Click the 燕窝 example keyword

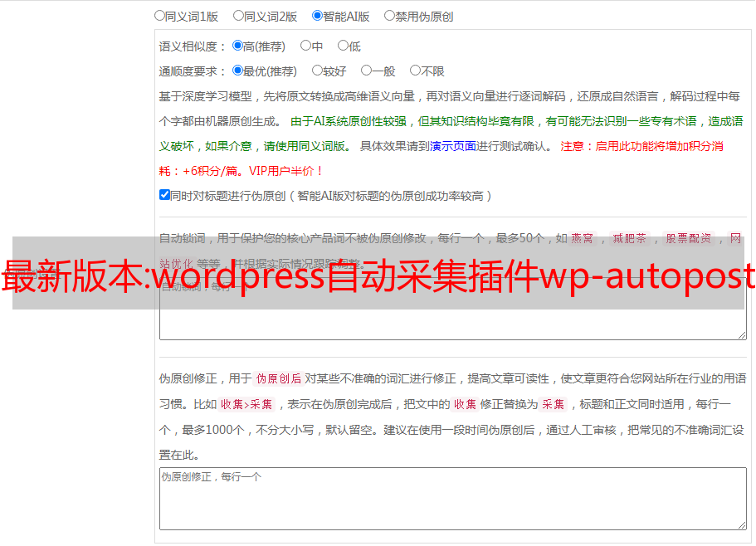pyautogui.click(x=583, y=238)
